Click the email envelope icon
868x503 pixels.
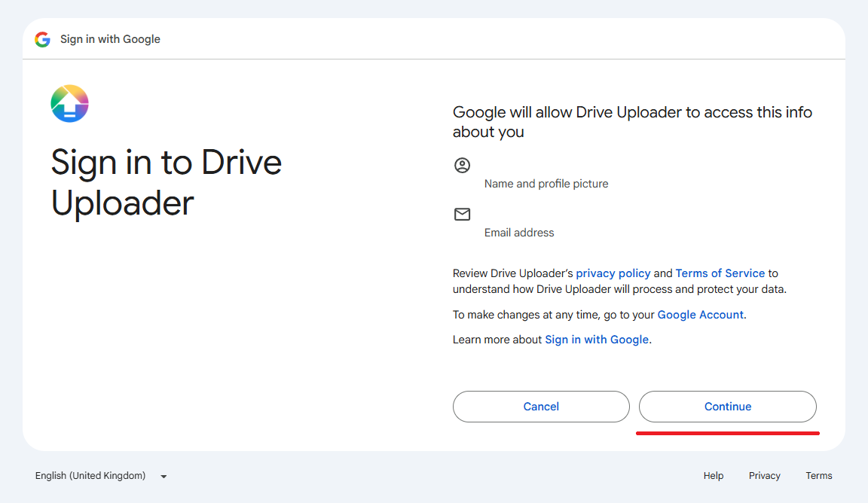point(462,214)
